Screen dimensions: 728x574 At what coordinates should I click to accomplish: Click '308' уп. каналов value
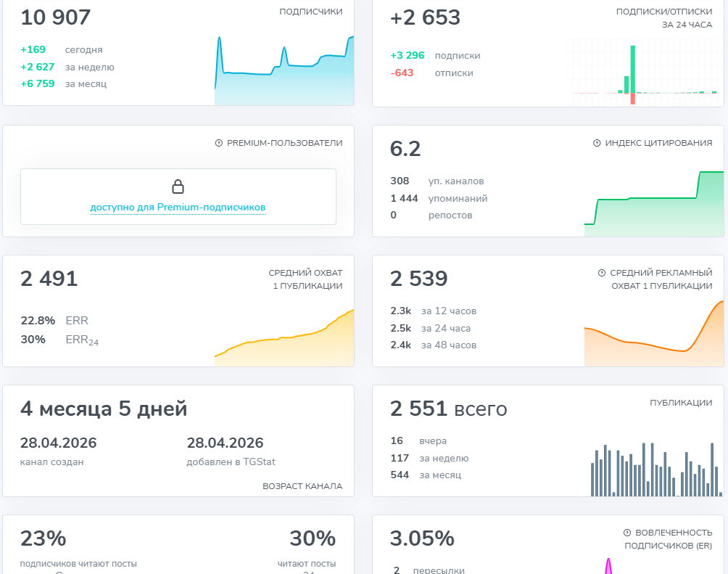pyautogui.click(x=400, y=181)
